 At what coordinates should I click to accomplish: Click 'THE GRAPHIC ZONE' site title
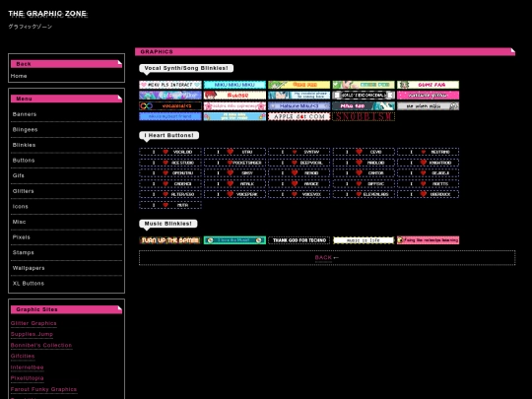[47, 14]
